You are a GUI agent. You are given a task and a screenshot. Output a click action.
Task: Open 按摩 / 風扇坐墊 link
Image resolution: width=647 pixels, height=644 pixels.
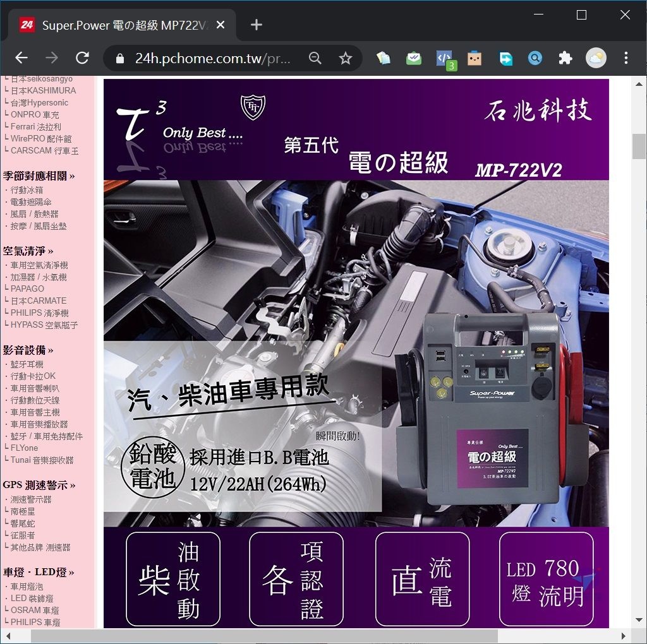pos(39,226)
